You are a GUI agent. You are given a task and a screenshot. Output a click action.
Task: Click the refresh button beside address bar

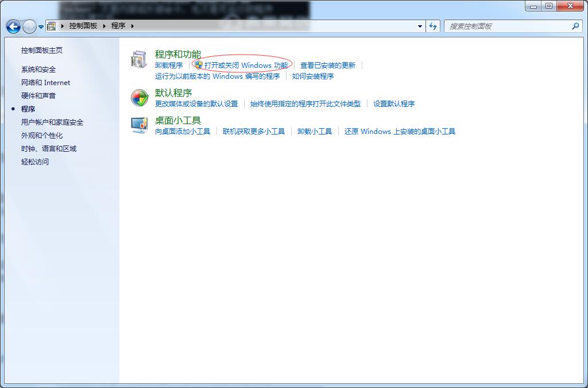pos(433,26)
